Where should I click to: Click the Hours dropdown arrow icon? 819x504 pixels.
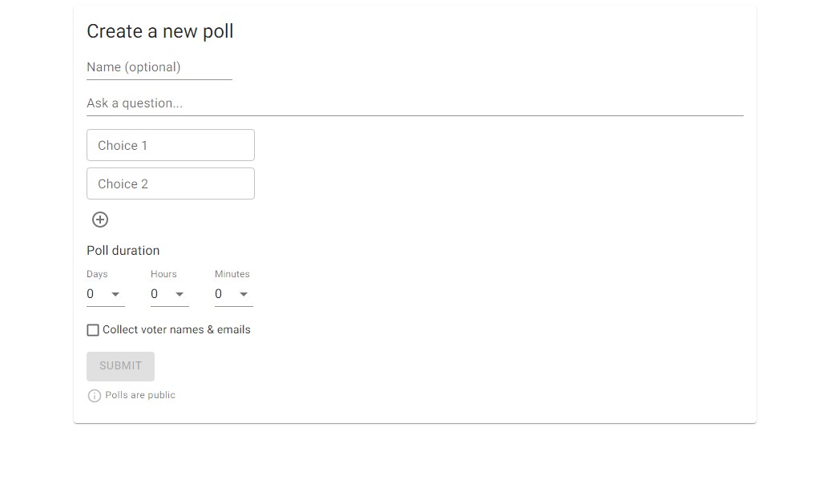[180, 294]
